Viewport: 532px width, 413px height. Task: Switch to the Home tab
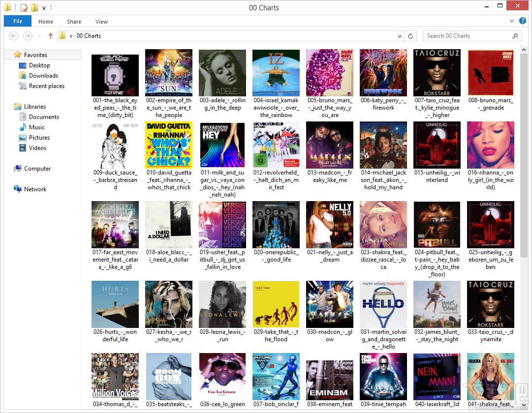coord(45,21)
